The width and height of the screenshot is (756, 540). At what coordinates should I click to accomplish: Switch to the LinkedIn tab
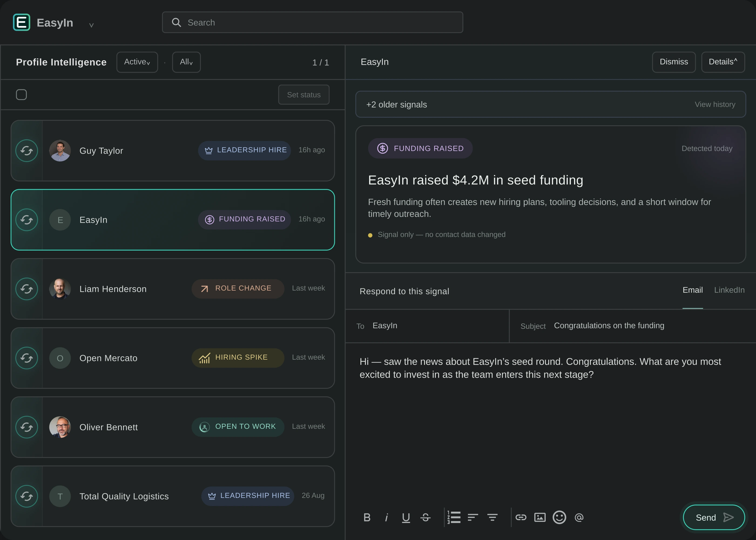[x=729, y=290]
